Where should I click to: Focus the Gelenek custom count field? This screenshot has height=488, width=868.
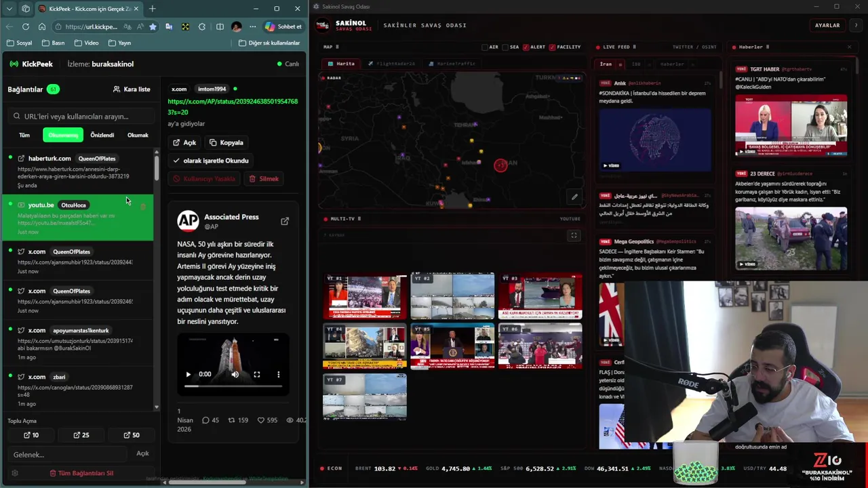(x=67, y=454)
